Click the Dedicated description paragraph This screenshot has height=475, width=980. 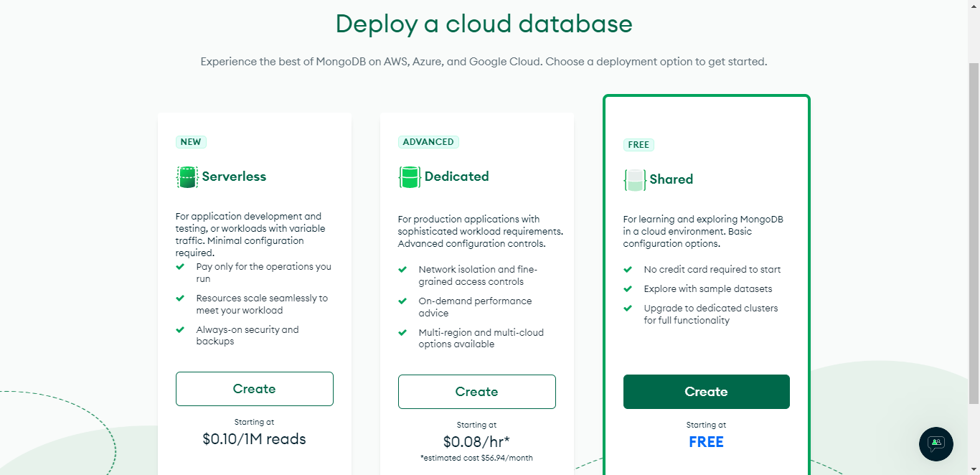click(x=481, y=232)
